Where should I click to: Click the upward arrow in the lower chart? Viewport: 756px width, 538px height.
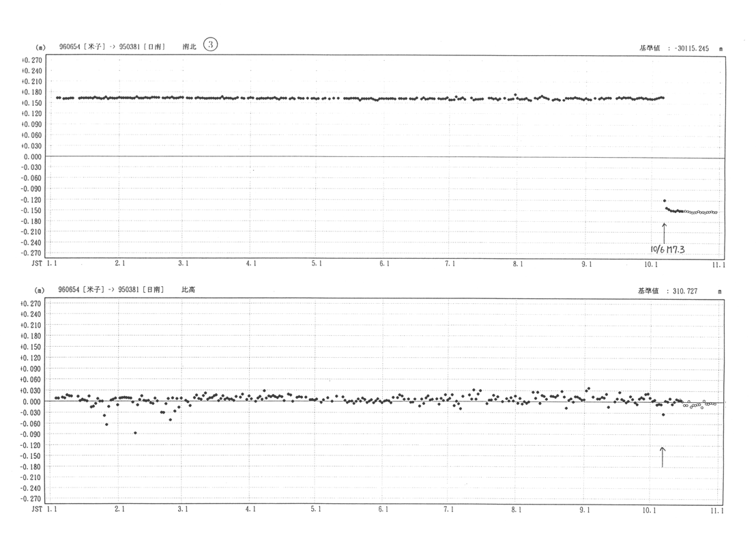(662, 457)
